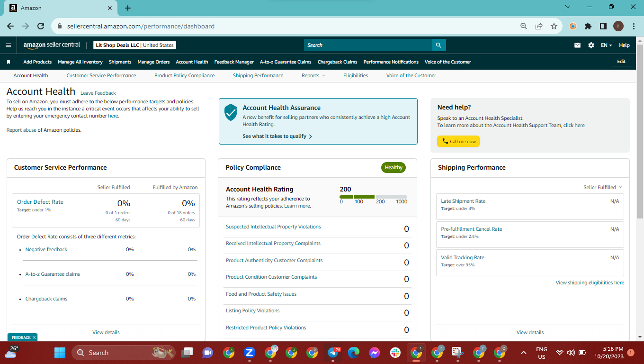Open the Late Shipment Rate link
The height and width of the screenshot is (364, 644).
pos(463,201)
